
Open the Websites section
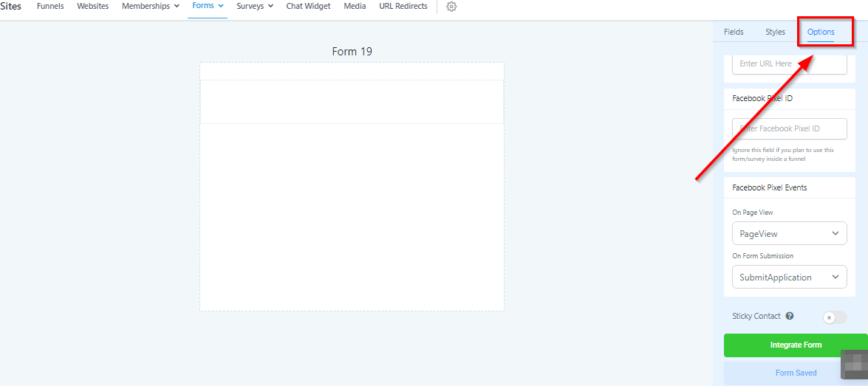click(93, 6)
